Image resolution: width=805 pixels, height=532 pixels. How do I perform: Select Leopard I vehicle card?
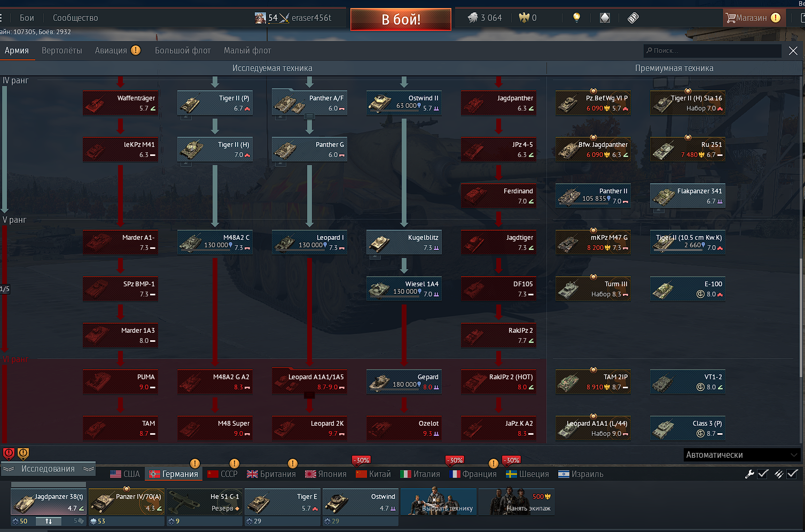coord(309,242)
